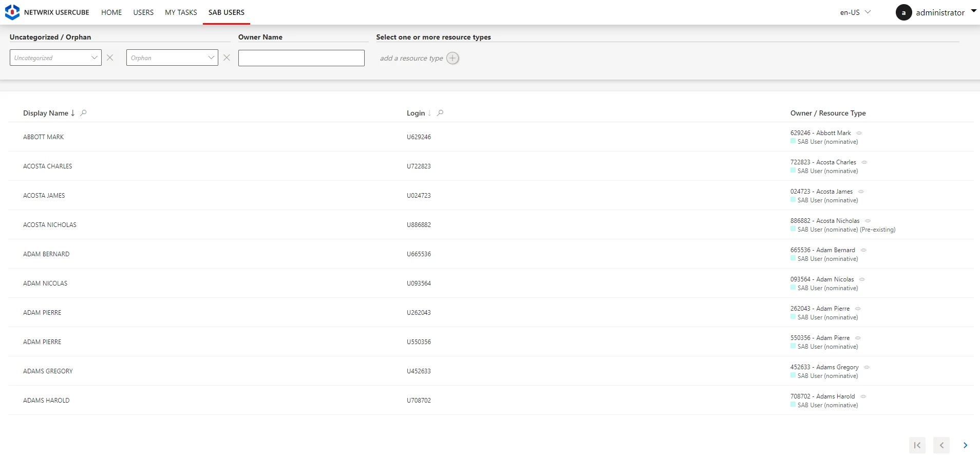
Task: View owner Adam Nicolas via eye icon
Action: [x=862, y=279]
